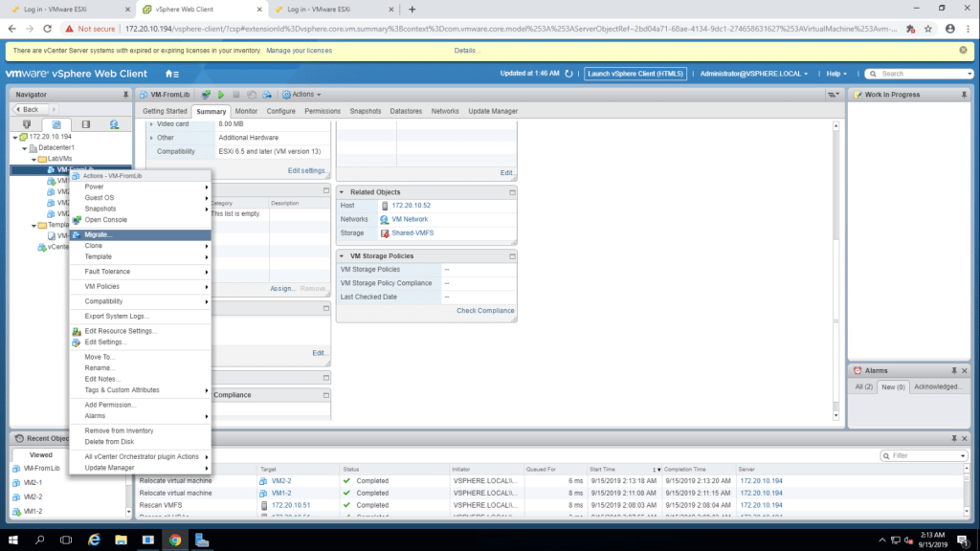Collapse the Related Objects section
This screenshot has width=980, height=551.
[x=343, y=192]
